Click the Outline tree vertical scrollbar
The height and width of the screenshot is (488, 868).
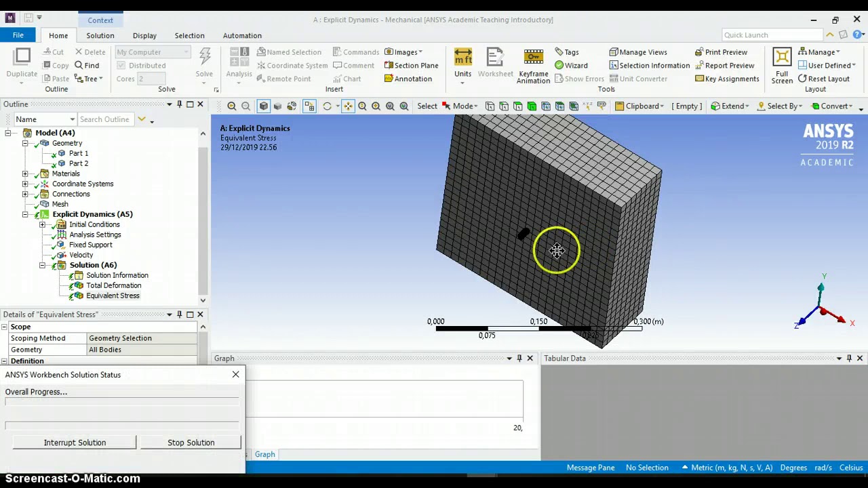(x=203, y=217)
